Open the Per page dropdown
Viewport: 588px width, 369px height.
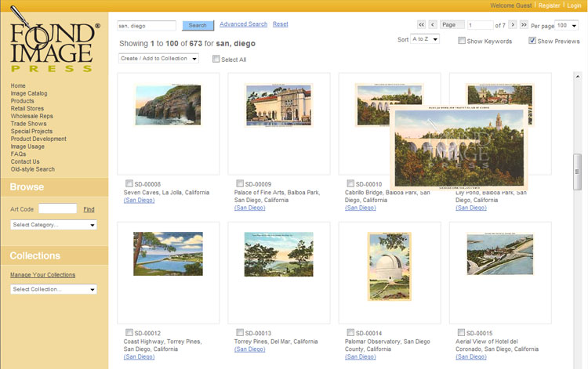point(566,26)
